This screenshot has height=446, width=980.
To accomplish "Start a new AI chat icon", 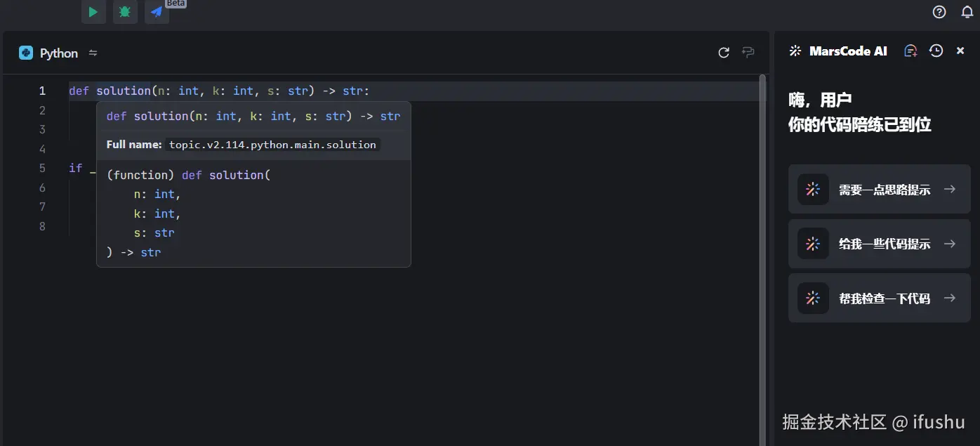I will 911,51.
